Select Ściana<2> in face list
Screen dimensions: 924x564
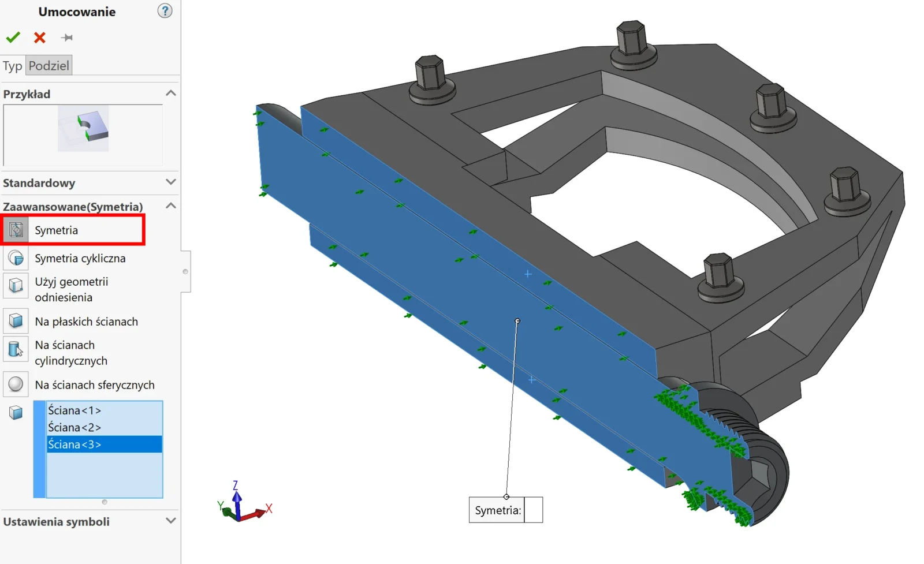pos(105,427)
